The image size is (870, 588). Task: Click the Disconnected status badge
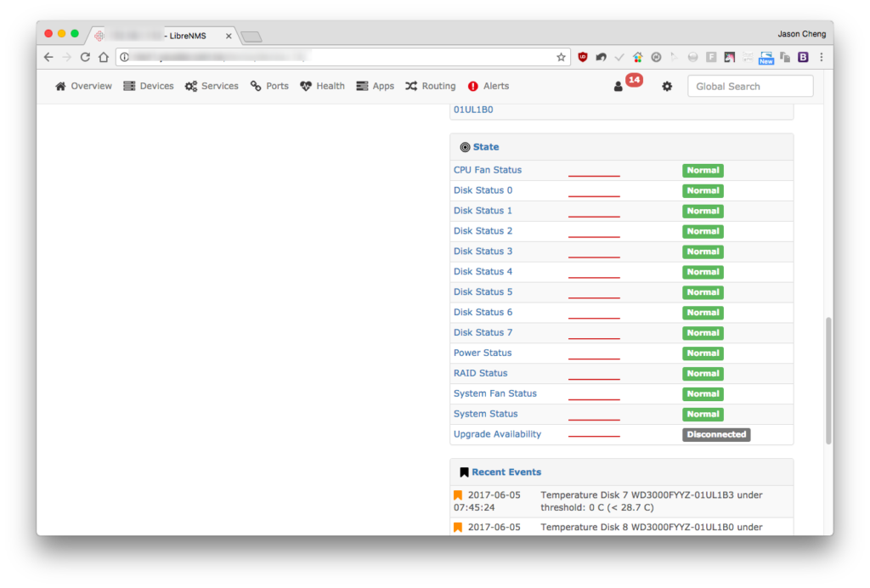(x=716, y=434)
